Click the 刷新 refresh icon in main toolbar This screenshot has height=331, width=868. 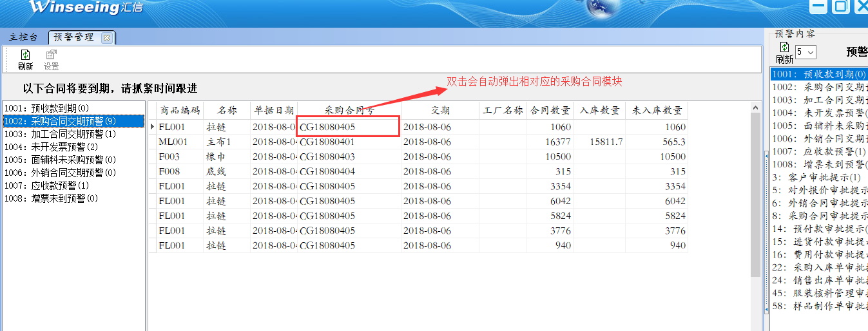click(x=25, y=60)
